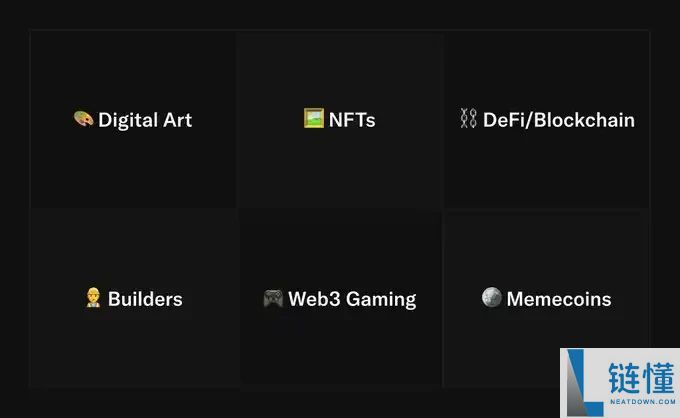The width and height of the screenshot is (680, 418).
Task: Click the chain links icon beside DeFi/Blockchain
Action: click(x=468, y=118)
